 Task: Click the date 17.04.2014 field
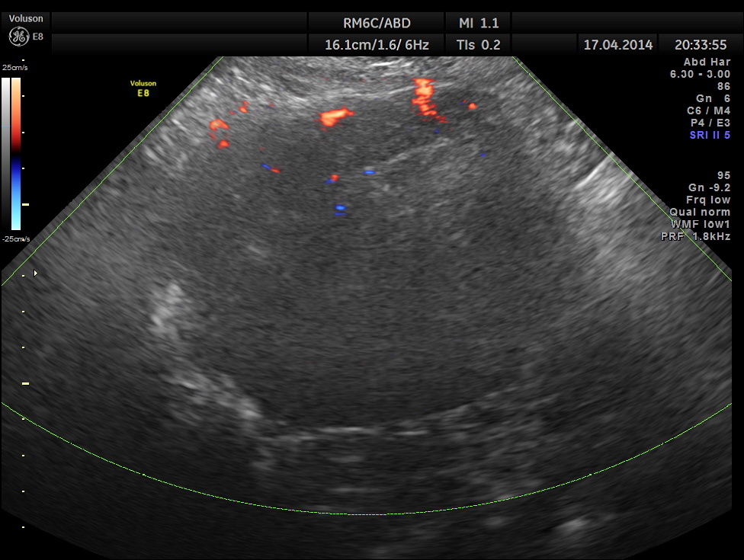pyautogui.click(x=617, y=45)
